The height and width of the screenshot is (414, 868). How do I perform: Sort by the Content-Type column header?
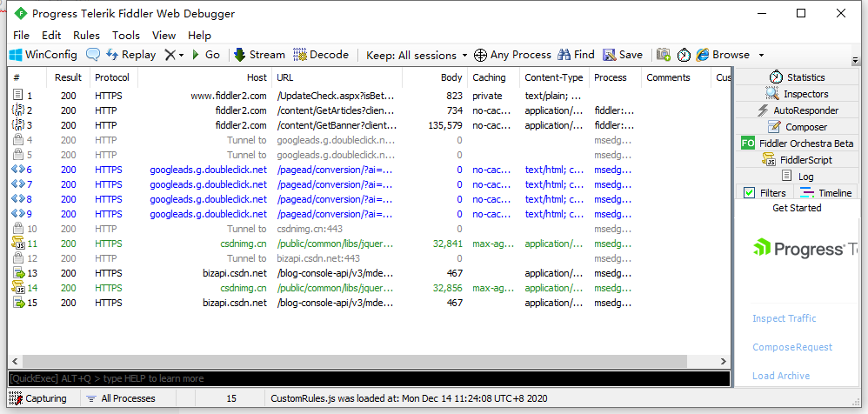(553, 77)
